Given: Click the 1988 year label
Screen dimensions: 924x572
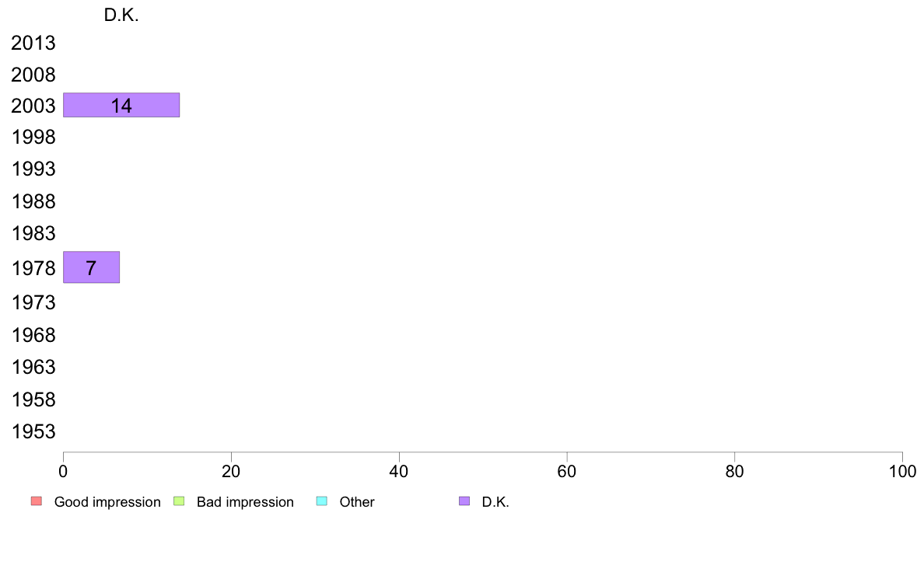Looking at the screenshot, I should coord(33,201).
